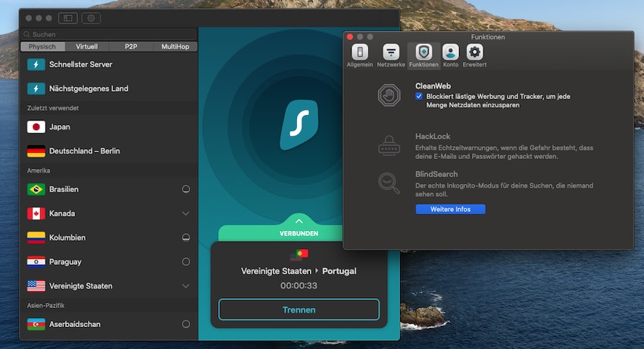Click the settings gear in the VPN title bar
Image resolution: width=644 pixels, height=349 pixels.
pos(91,17)
